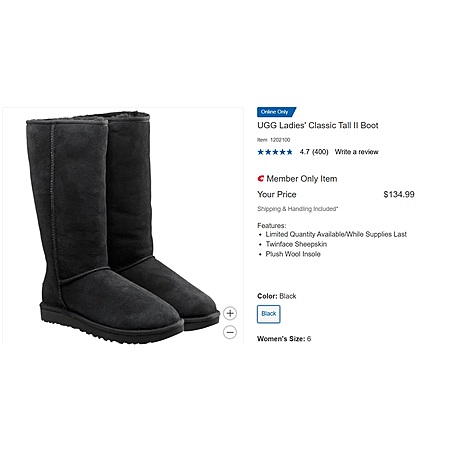Image resolution: width=450 pixels, height=450 pixels.
Task: Click the red Costco member logo icon
Action: point(261,179)
